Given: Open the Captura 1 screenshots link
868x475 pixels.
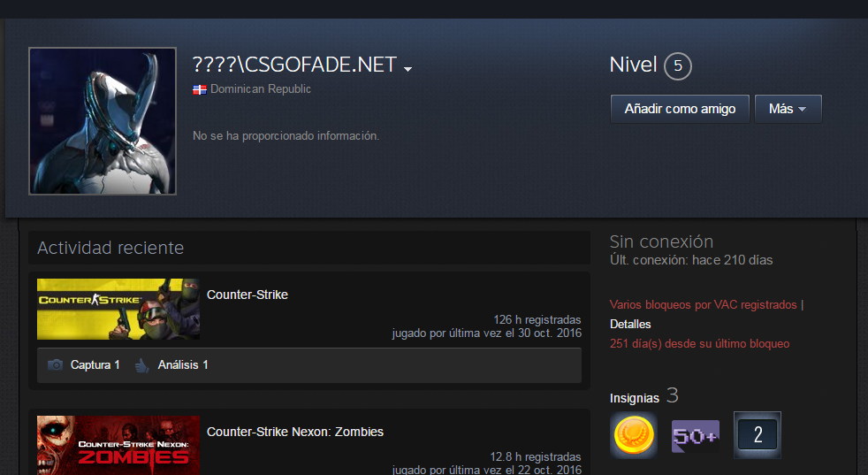Looking at the screenshot, I should (x=95, y=364).
